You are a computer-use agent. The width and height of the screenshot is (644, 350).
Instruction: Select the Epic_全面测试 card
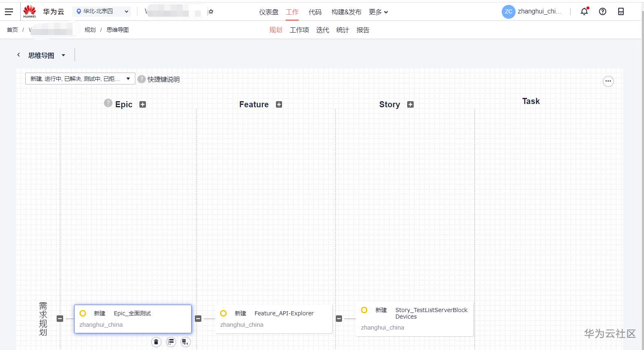(133, 319)
